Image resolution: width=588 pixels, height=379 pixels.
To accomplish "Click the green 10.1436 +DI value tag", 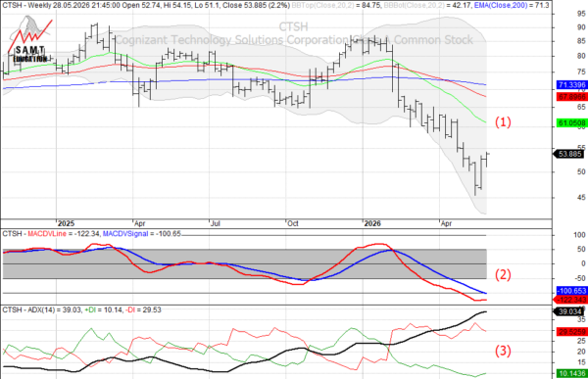I will [571, 373].
